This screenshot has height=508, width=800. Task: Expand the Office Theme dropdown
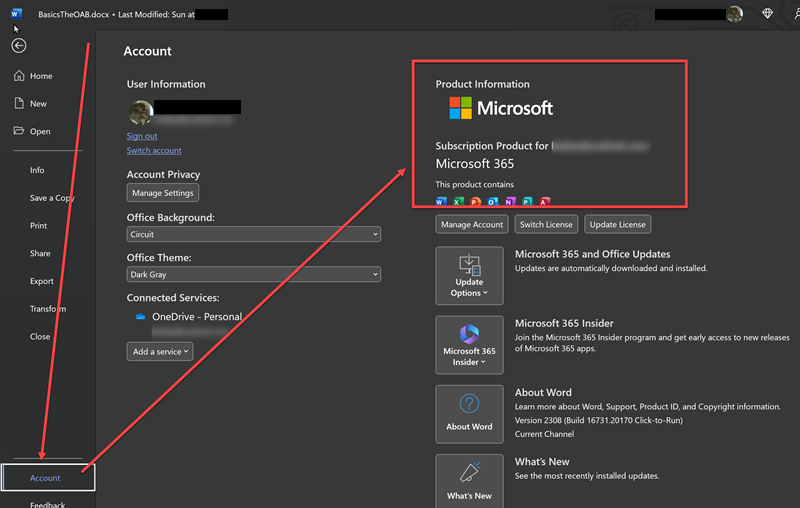pos(254,274)
